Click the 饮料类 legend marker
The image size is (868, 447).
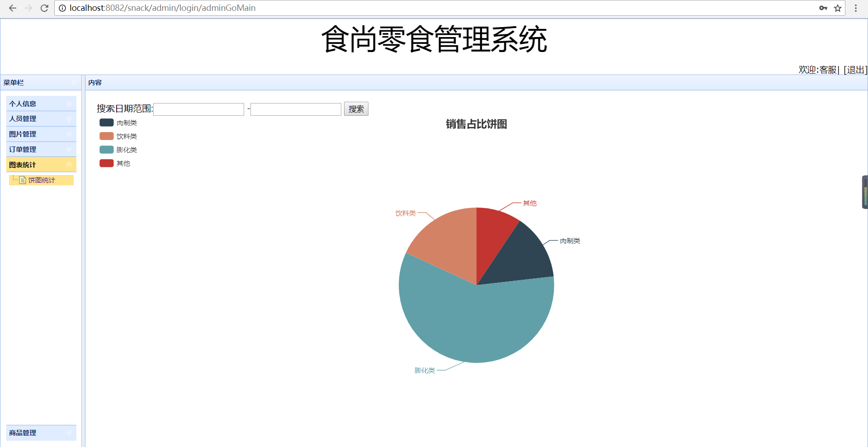(x=105, y=136)
